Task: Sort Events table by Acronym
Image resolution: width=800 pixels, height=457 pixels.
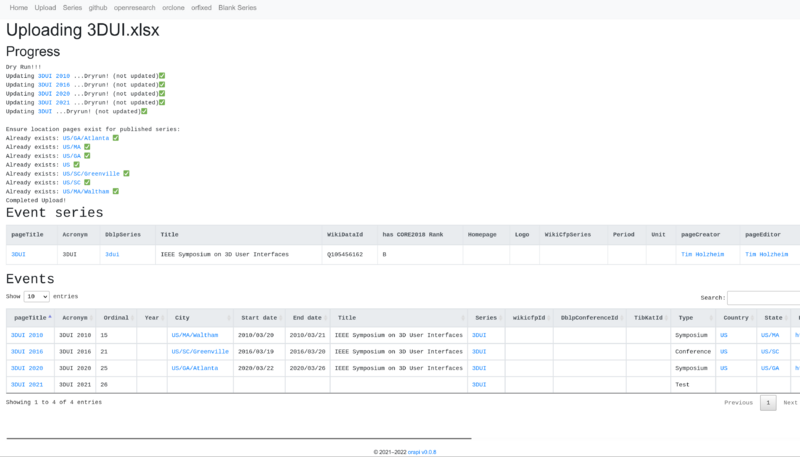Action: pyautogui.click(x=75, y=318)
